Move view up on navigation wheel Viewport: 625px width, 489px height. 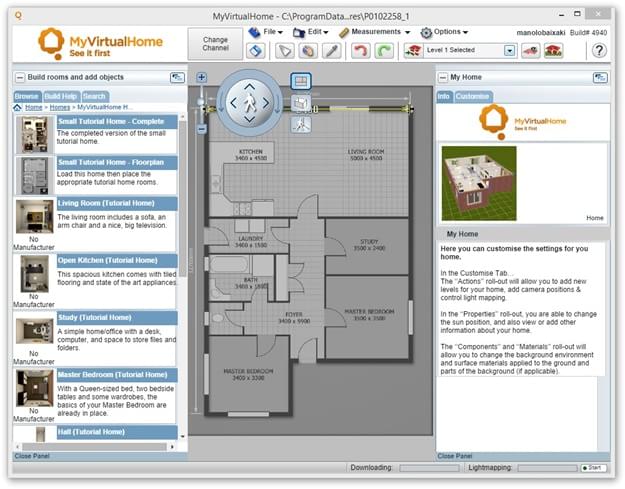250,86
